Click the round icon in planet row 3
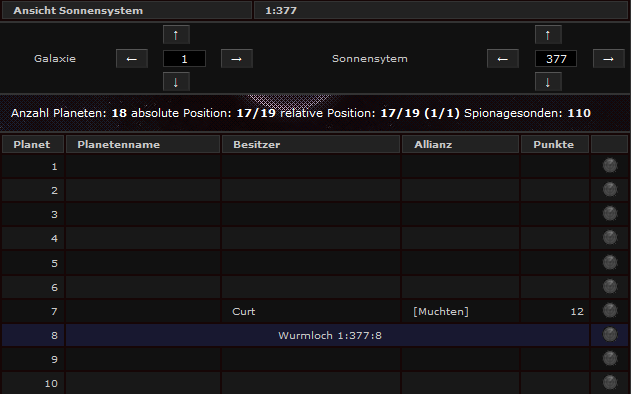631x394 pixels. point(610,214)
